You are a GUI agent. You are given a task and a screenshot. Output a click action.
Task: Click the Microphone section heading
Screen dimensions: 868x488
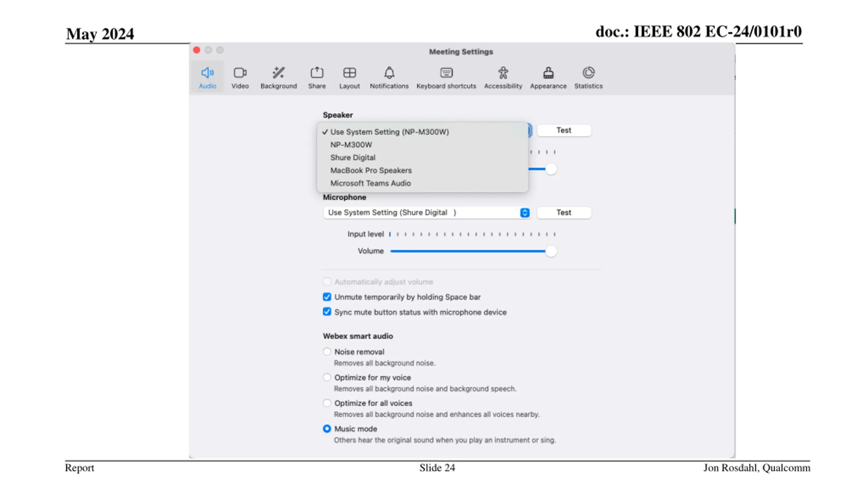pyautogui.click(x=344, y=197)
